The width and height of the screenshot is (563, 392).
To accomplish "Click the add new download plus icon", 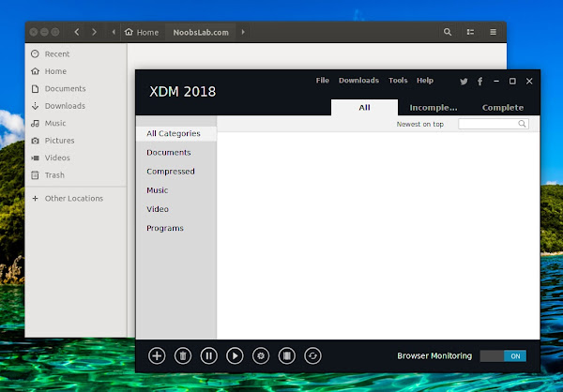I will coord(157,355).
